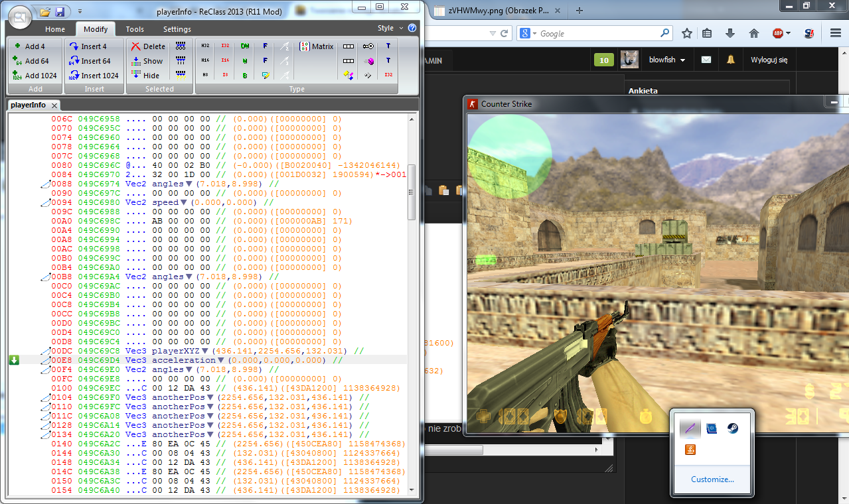
Task: Set type to BYTE (green B icon)
Action: point(245,75)
